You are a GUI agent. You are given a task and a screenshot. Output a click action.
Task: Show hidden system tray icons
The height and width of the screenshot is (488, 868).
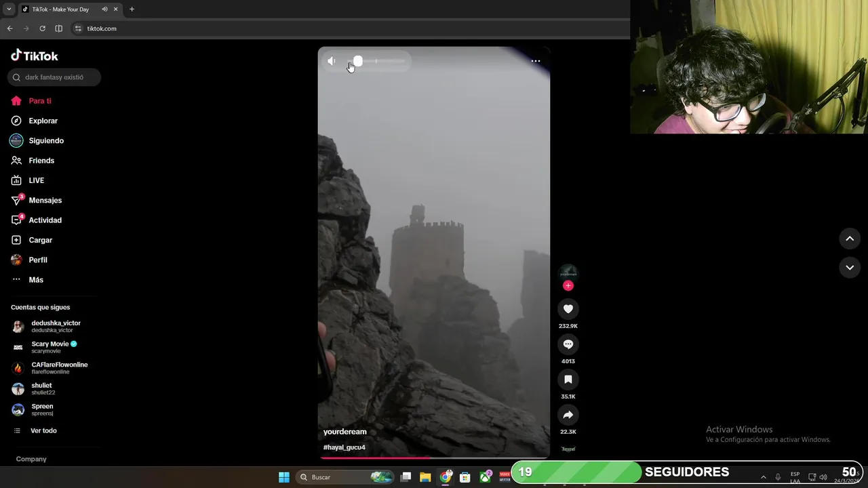[x=764, y=477]
